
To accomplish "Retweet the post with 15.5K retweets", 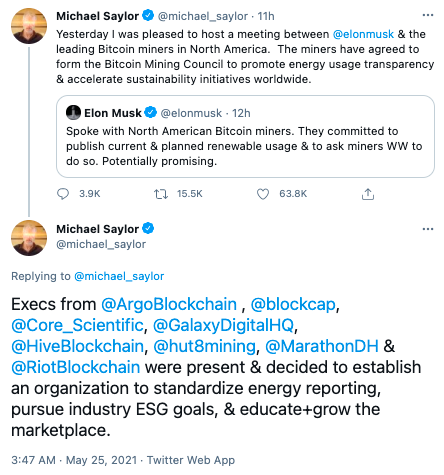I will pyautogui.click(x=161, y=194).
